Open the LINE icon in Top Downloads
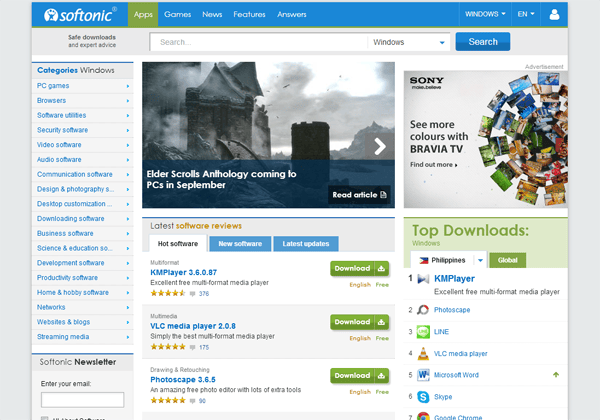600x420 pixels. click(423, 332)
